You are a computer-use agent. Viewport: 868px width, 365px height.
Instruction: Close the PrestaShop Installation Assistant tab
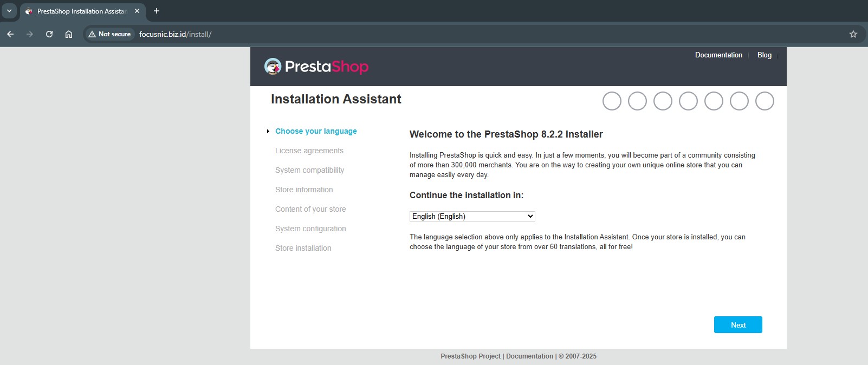137,11
